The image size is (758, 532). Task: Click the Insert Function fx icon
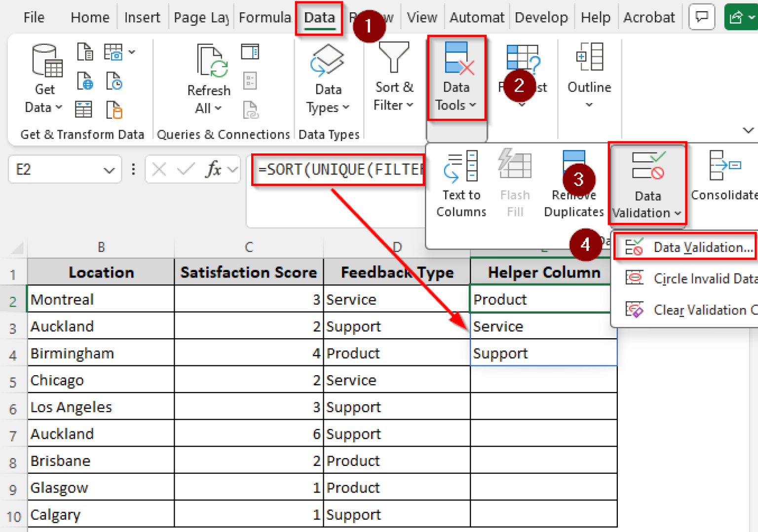tap(212, 169)
